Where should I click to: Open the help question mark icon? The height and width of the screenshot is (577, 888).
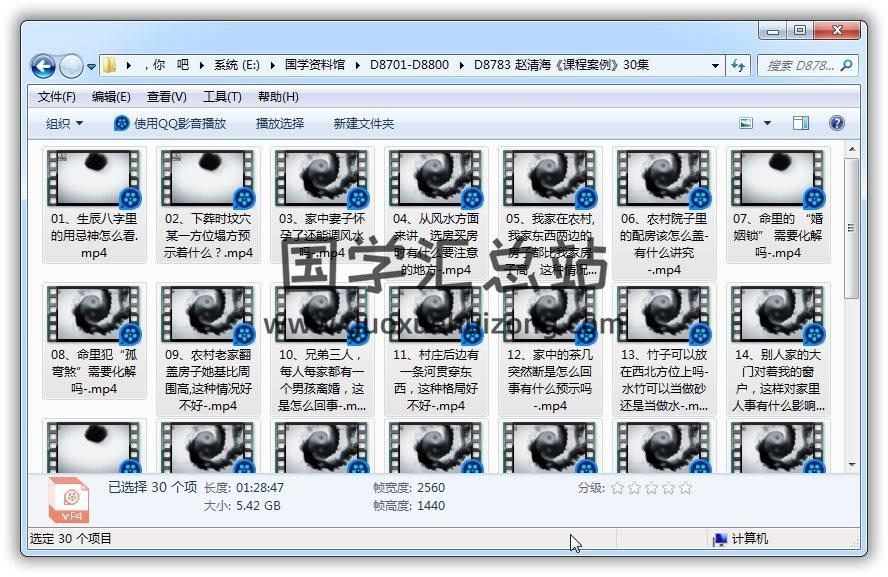click(x=837, y=123)
